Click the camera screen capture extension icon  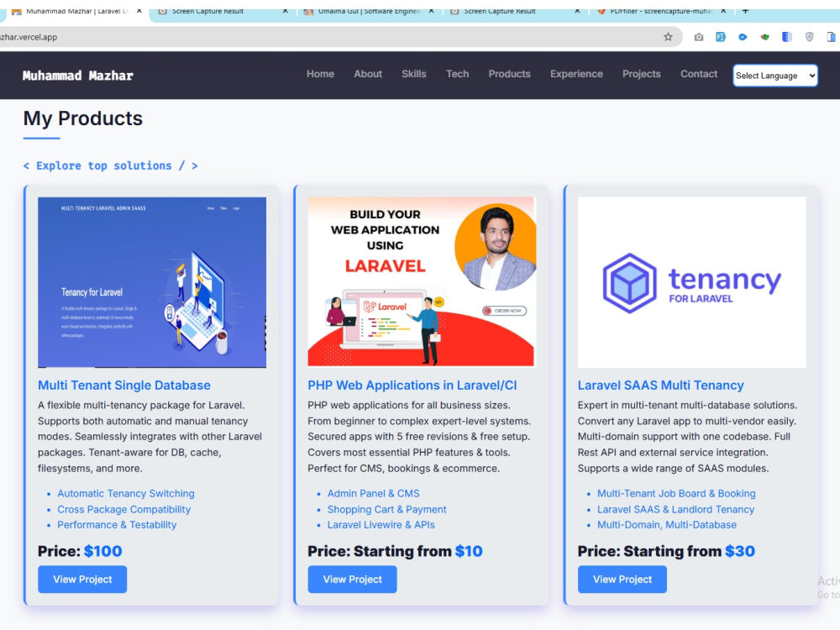[x=699, y=37]
